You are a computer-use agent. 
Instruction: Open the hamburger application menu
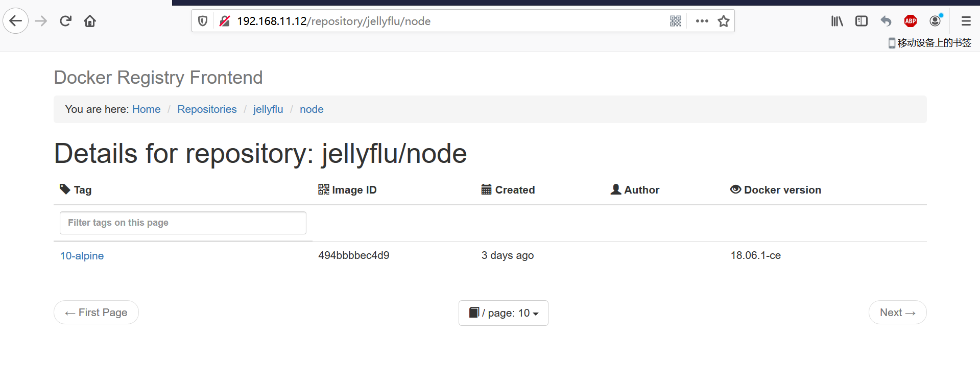coord(966,21)
